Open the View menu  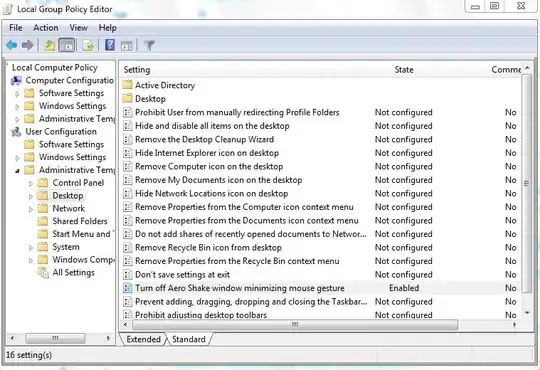pos(79,28)
